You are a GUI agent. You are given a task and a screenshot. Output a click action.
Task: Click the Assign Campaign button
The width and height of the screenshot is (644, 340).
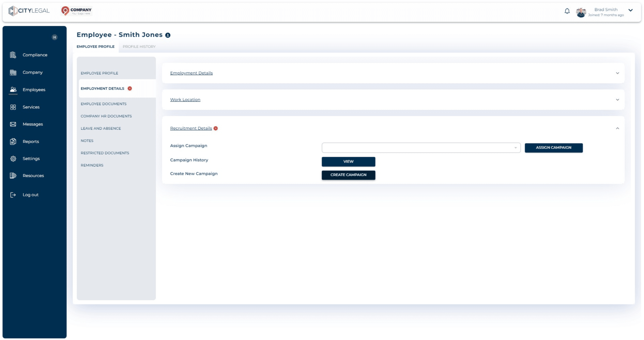click(553, 148)
